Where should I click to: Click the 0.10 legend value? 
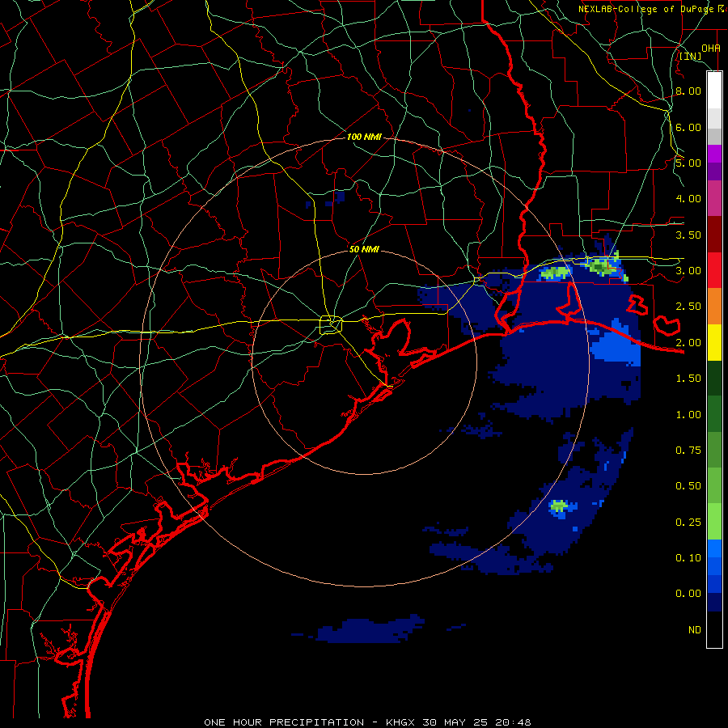[x=688, y=558]
